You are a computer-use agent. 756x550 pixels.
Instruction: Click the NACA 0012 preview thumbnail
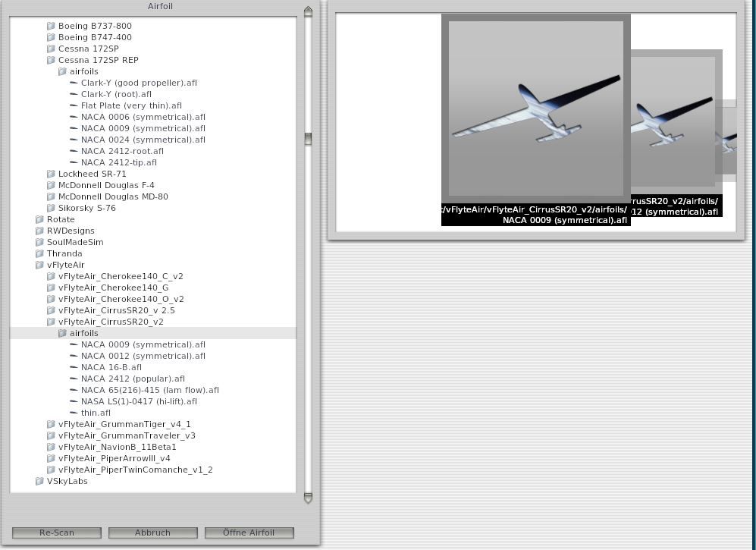[675, 121]
